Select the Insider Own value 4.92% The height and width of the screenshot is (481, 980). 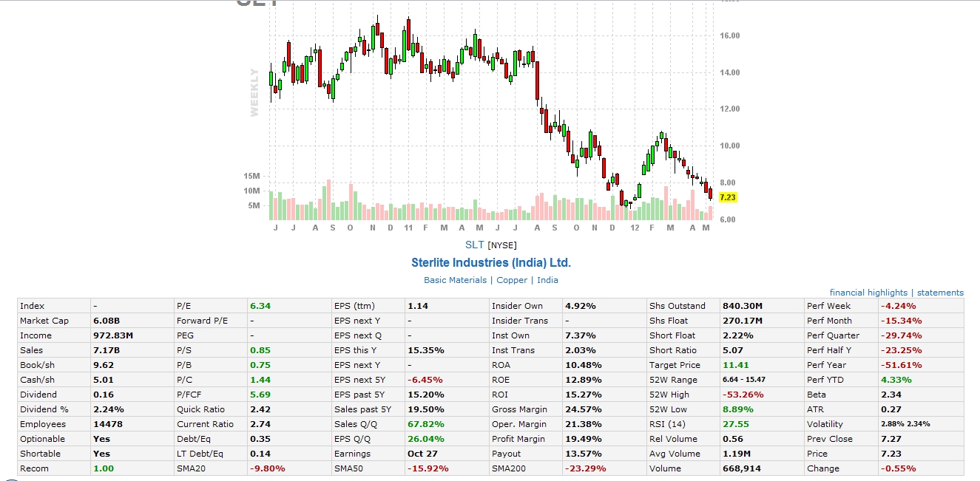(x=580, y=306)
